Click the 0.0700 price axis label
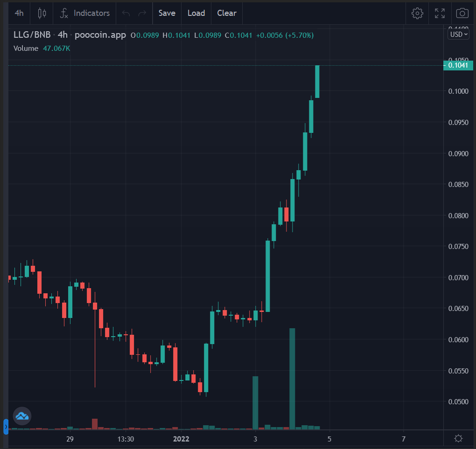This screenshot has height=449, width=476. (x=458, y=277)
